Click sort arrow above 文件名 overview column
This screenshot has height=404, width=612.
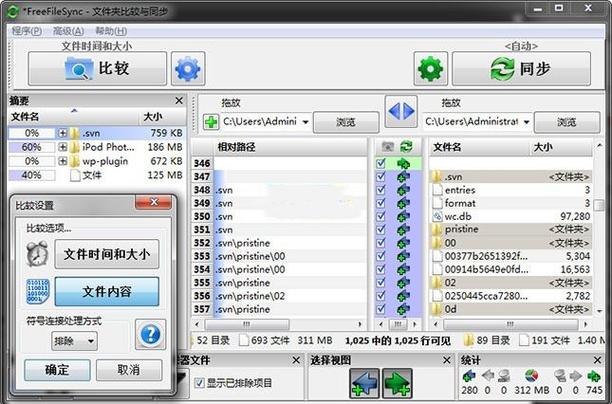[x=74, y=111]
